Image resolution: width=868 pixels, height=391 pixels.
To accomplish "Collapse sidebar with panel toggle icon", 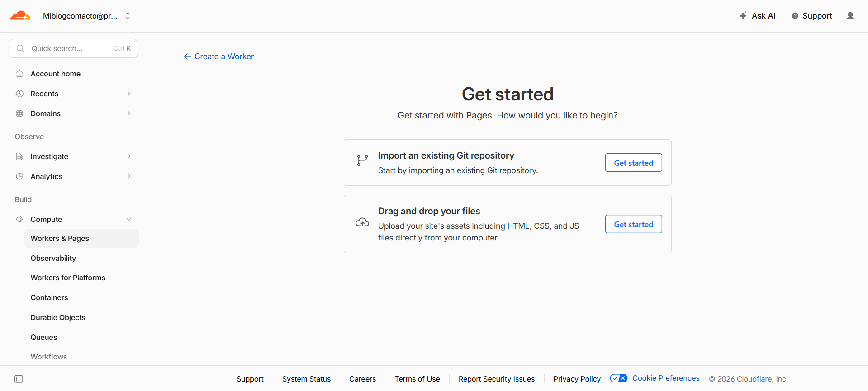I will (19, 379).
